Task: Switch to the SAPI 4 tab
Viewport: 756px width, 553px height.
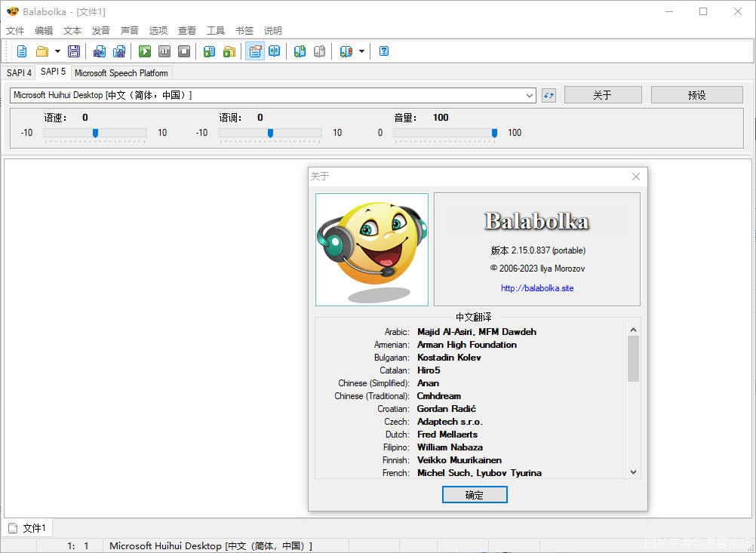Action: [19, 72]
